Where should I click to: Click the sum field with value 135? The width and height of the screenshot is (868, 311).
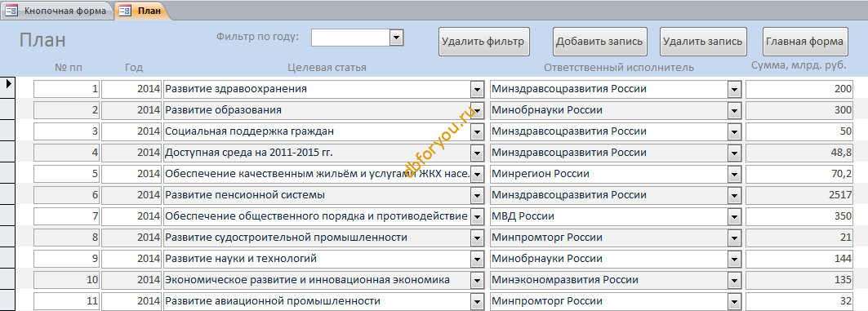(800, 280)
